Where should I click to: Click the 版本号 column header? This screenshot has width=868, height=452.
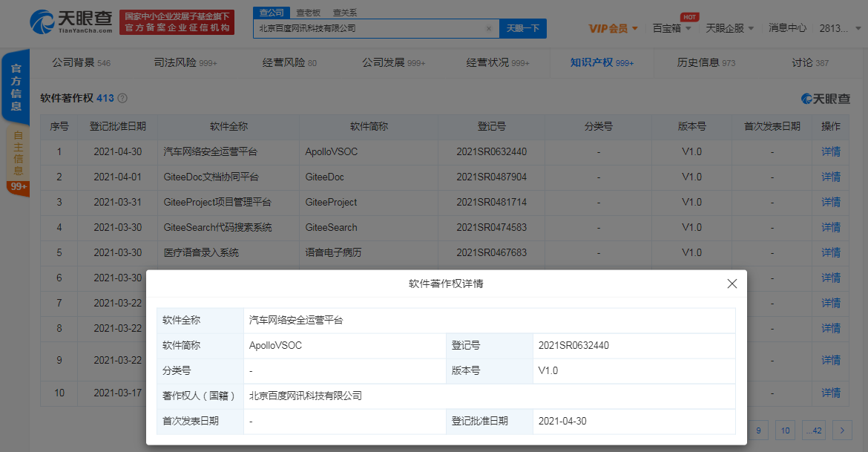coord(691,126)
